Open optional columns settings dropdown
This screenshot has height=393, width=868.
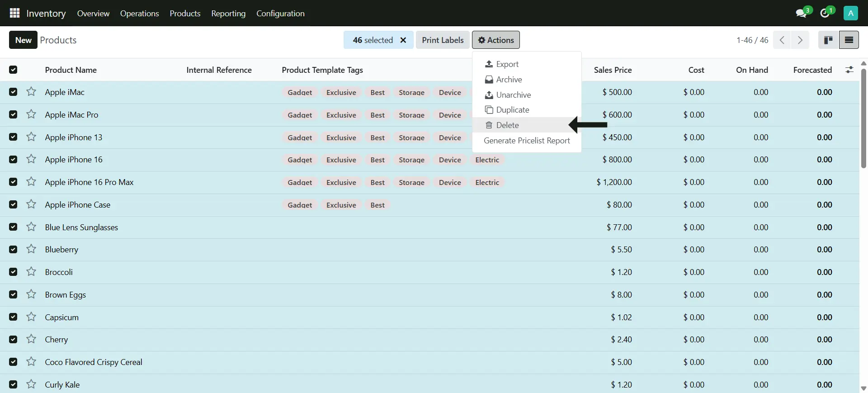[849, 70]
